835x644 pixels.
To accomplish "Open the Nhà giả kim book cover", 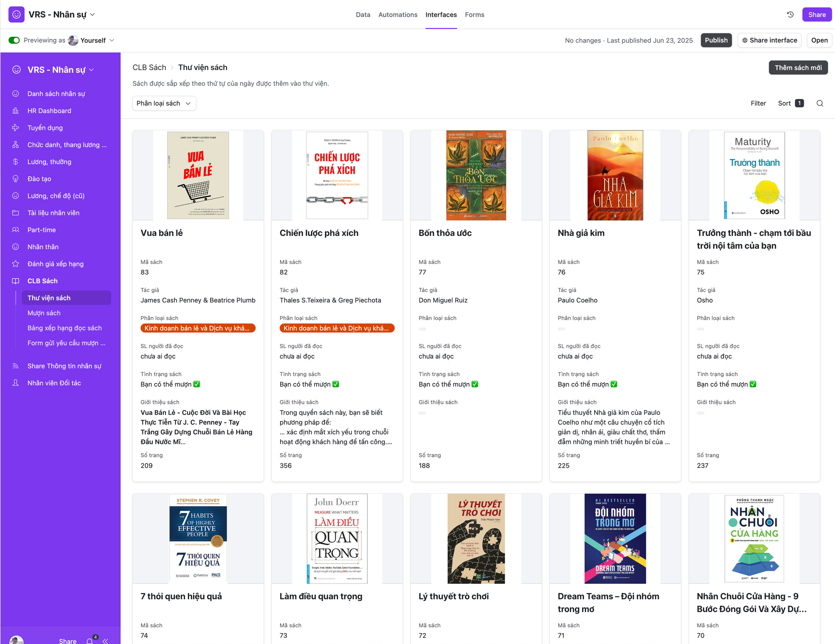I will (x=615, y=175).
